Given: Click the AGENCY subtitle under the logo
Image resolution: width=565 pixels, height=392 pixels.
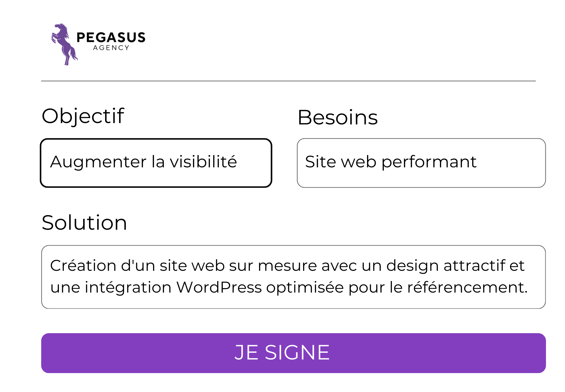Looking at the screenshot, I should tap(111, 48).
